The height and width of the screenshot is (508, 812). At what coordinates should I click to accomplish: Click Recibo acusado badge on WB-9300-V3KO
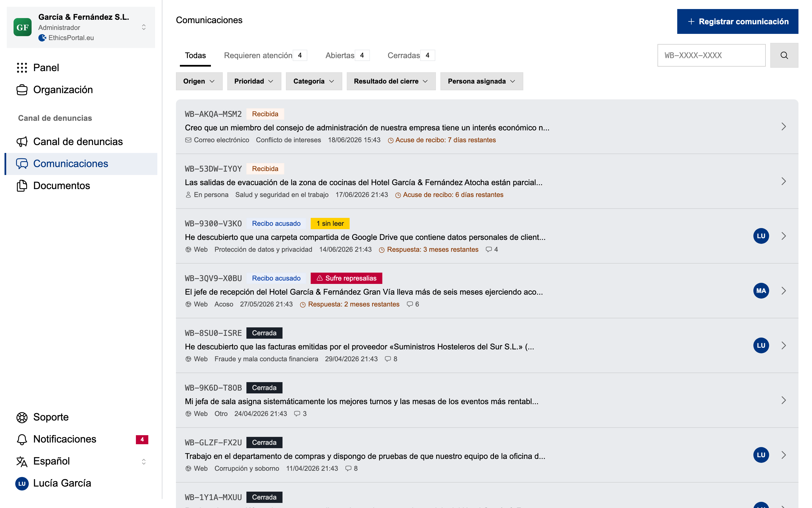tap(276, 224)
